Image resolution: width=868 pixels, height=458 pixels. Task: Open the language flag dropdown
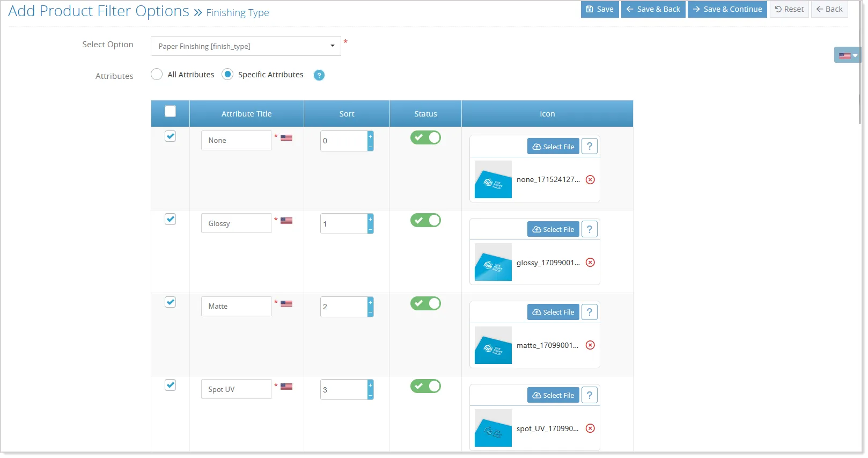(x=847, y=55)
